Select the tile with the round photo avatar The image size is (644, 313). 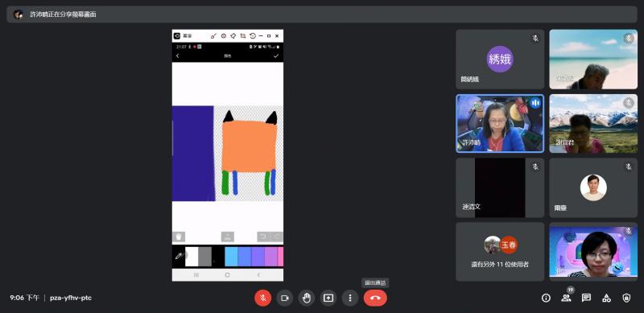(x=593, y=187)
